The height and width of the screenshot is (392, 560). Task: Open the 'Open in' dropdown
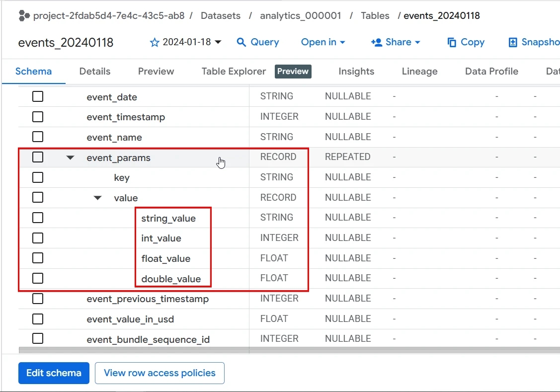pos(323,42)
